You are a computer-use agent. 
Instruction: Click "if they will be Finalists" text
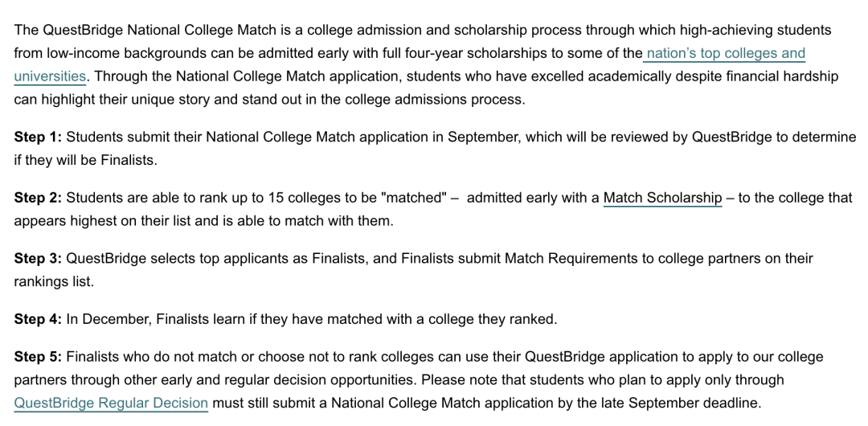tap(85, 161)
